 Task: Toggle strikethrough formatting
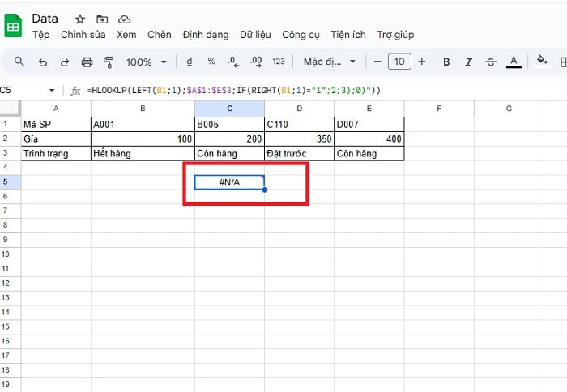(490, 62)
